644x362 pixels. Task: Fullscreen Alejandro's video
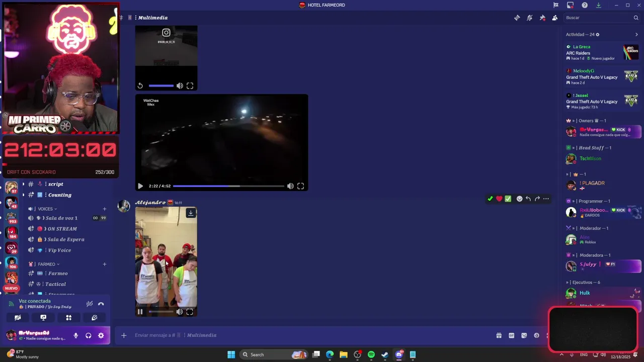point(190,312)
